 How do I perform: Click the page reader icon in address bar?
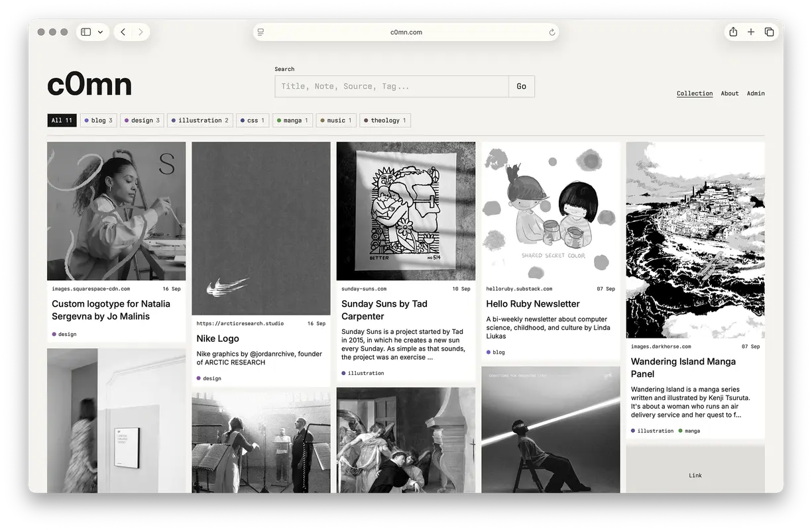tap(261, 32)
